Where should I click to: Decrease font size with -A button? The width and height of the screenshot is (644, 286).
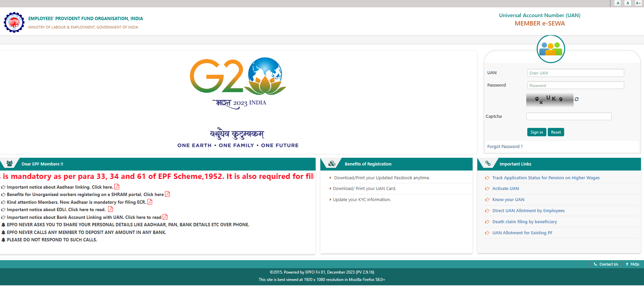pyautogui.click(x=618, y=3)
